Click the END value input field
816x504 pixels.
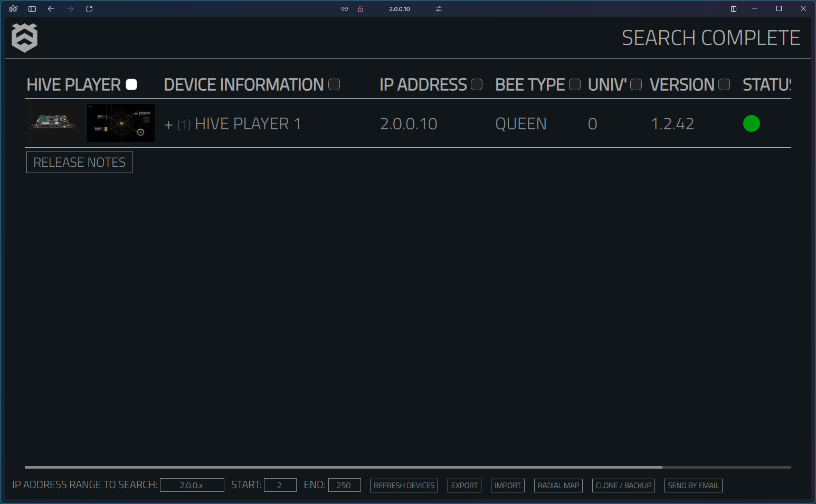[x=345, y=485]
